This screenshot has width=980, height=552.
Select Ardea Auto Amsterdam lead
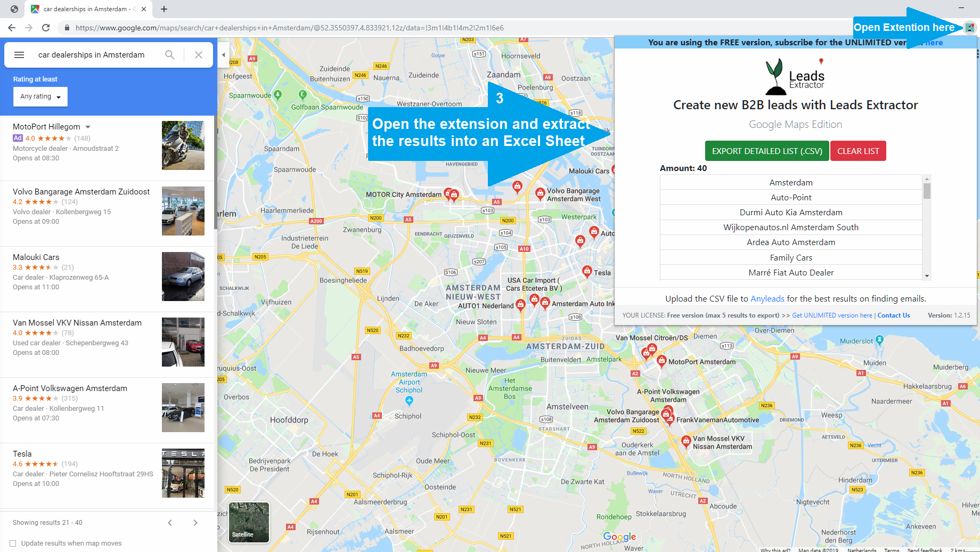pyautogui.click(x=791, y=242)
